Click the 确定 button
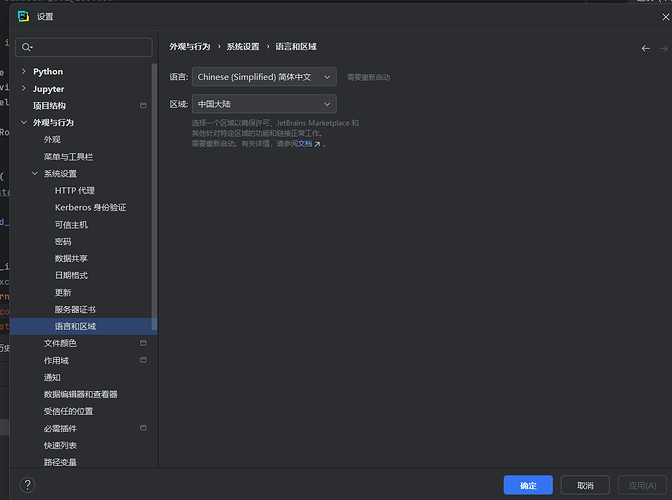672x500 pixels. coord(528,485)
